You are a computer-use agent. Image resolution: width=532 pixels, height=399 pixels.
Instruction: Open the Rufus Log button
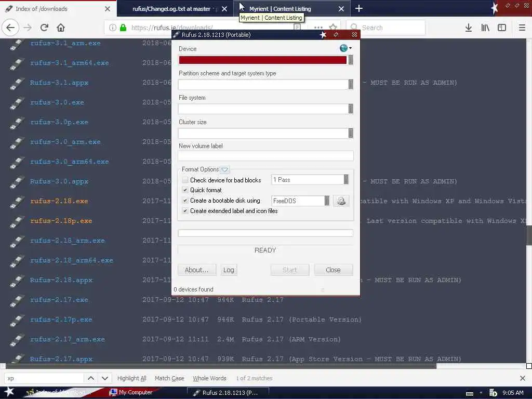click(229, 270)
